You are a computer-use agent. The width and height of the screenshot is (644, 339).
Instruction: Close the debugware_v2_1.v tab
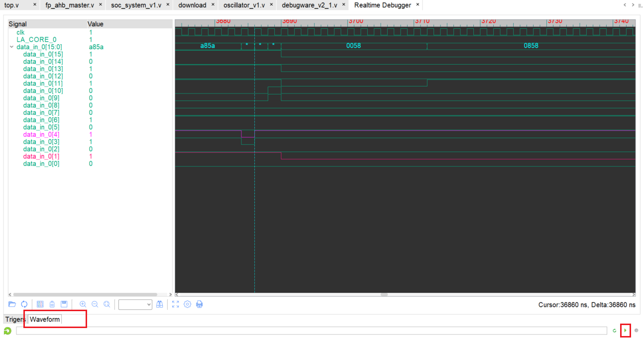pos(343,4)
